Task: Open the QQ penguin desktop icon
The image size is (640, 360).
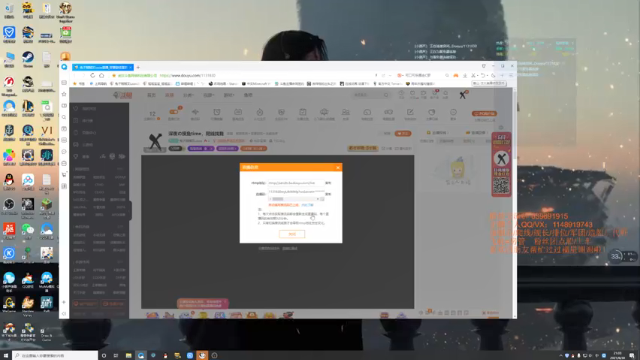Action: click(9, 182)
